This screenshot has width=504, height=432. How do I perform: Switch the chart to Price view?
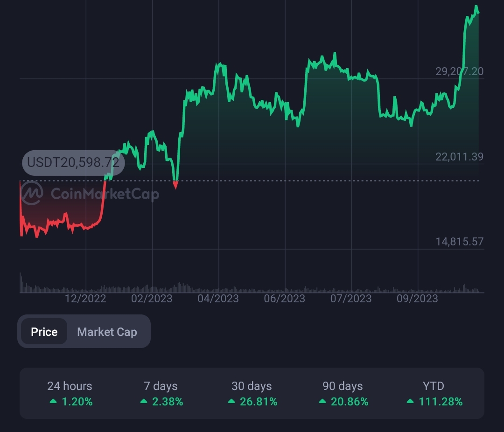[44, 332]
